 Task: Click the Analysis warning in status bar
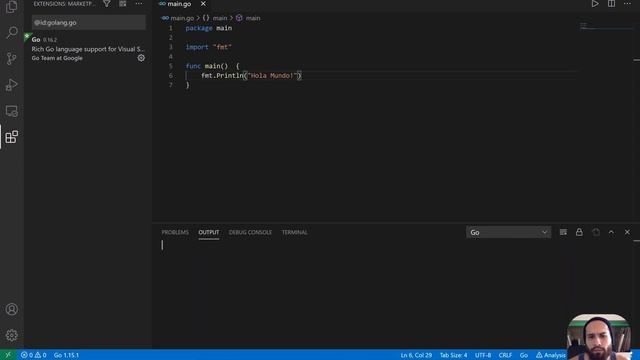pos(551,355)
